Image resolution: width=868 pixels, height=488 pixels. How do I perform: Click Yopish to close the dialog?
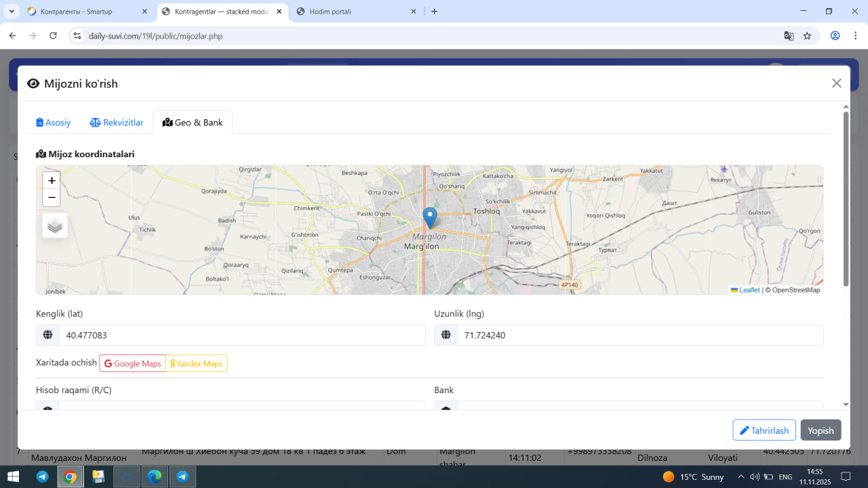coord(821,430)
